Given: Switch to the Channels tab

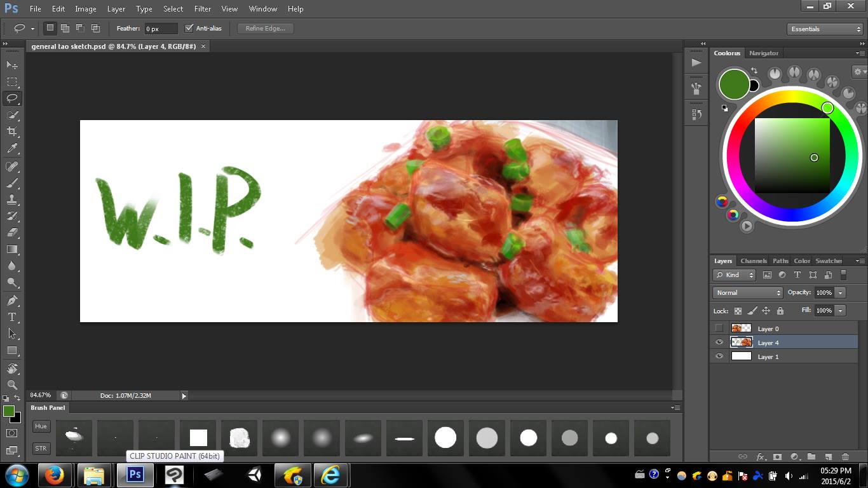Looking at the screenshot, I should 753,261.
